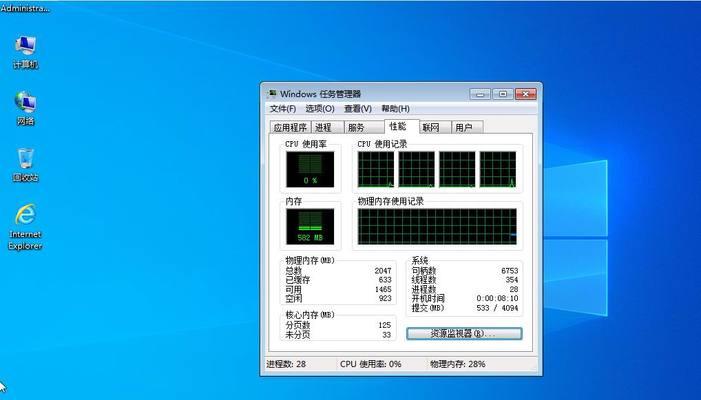Maximize the Task Manager window
Image resolution: width=701 pixels, height=400 pixels.
click(503, 94)
